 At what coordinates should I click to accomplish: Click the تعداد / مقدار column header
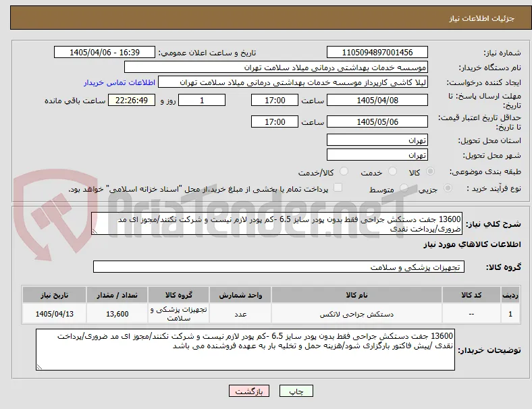click(117, 295)
